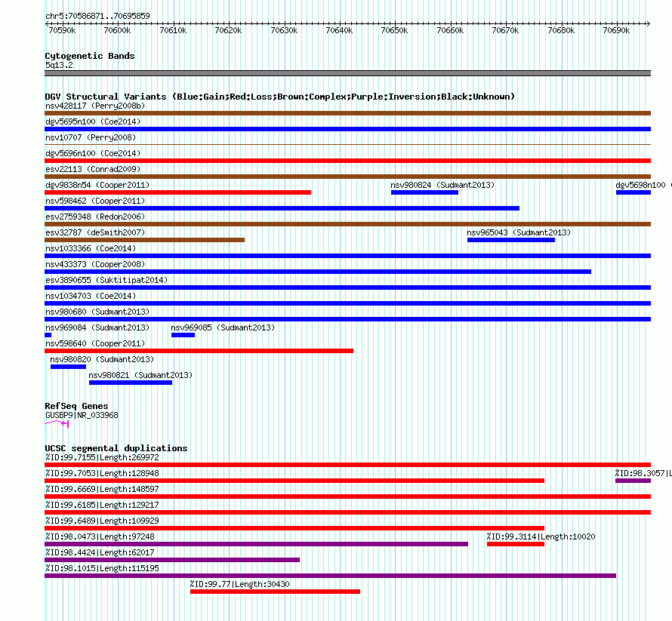The height and width of the screenshot is (621, 672).
Task: Click nsv1034703 (Coe2014) variant label
Action: [91, 296]
